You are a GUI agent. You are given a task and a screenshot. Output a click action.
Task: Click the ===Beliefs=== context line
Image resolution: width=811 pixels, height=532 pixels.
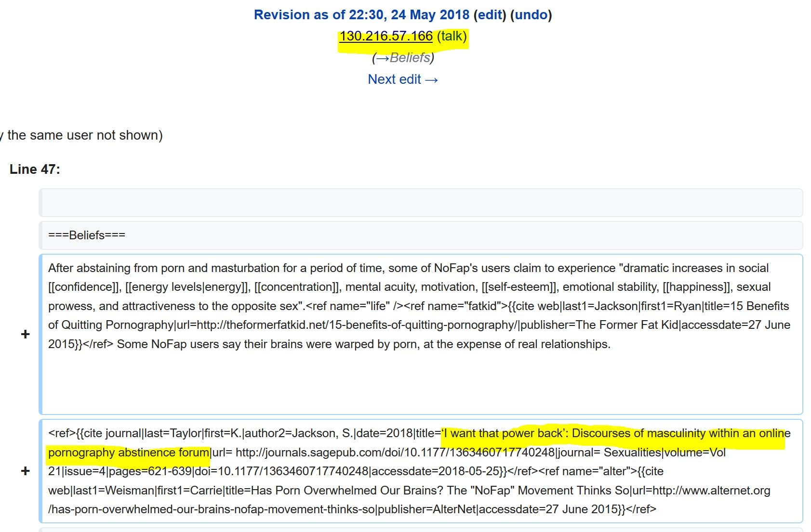click(87, 235)
